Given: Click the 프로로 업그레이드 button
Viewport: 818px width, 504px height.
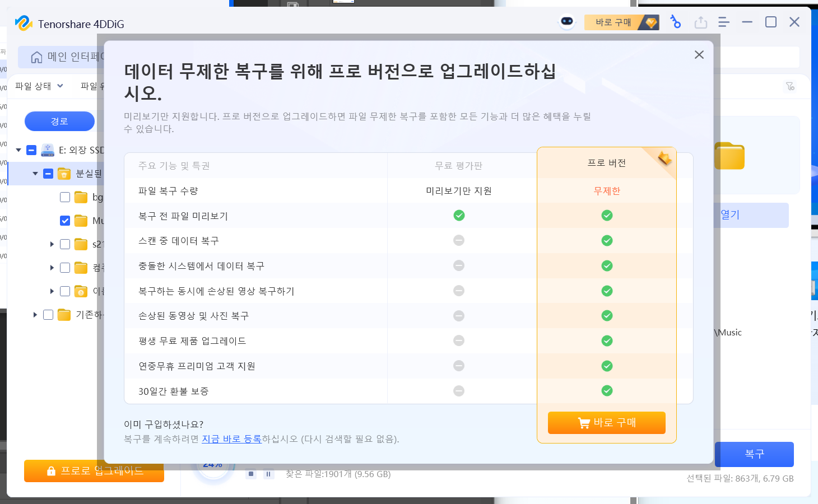Looking at the screenshot, I should (x=94, y=471).
